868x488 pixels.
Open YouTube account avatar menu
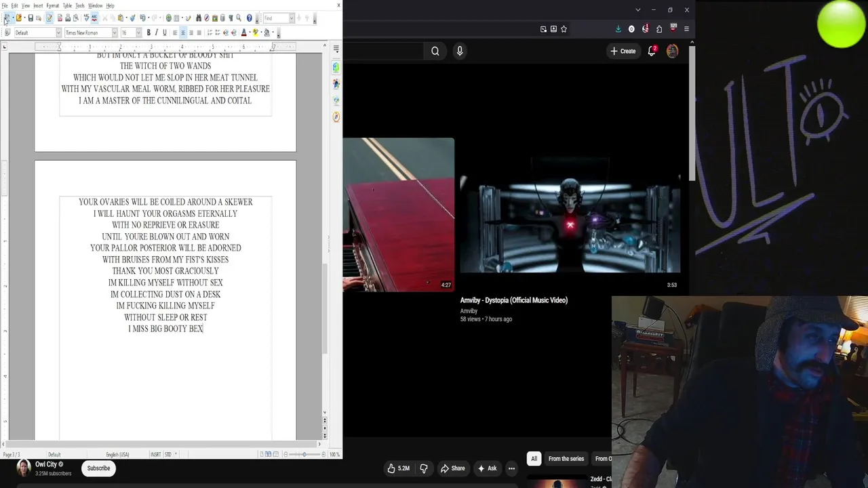pos(672,51)
